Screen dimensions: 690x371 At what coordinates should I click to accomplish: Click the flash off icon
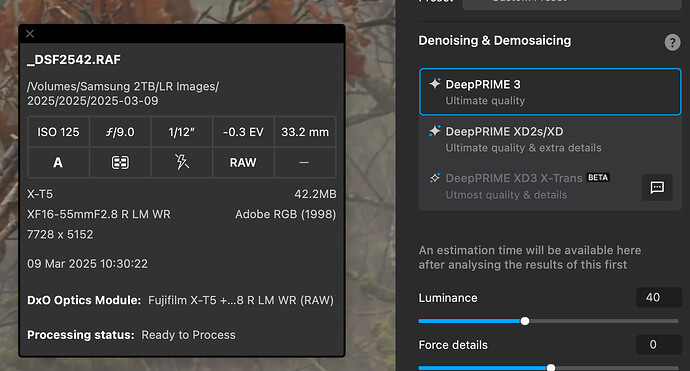click(182, 162)
